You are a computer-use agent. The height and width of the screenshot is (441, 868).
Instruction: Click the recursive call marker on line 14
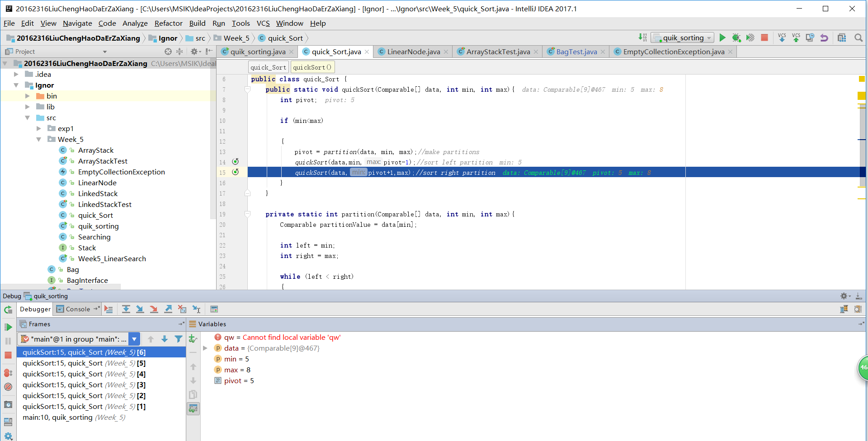(x=236, y=162)
